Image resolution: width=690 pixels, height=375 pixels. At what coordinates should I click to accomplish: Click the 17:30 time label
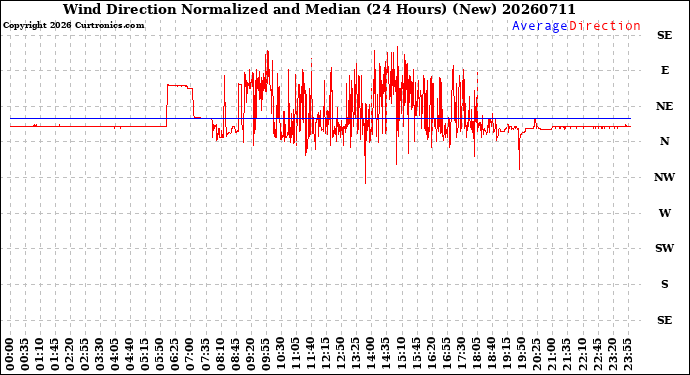click(x=461, y=354)
